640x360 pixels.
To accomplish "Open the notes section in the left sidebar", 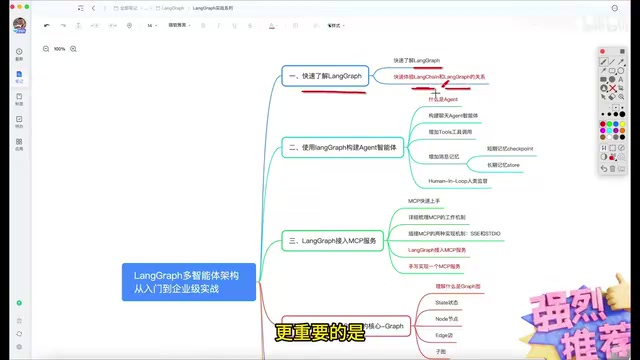I will pyautogui.click(x=19, y=77).
